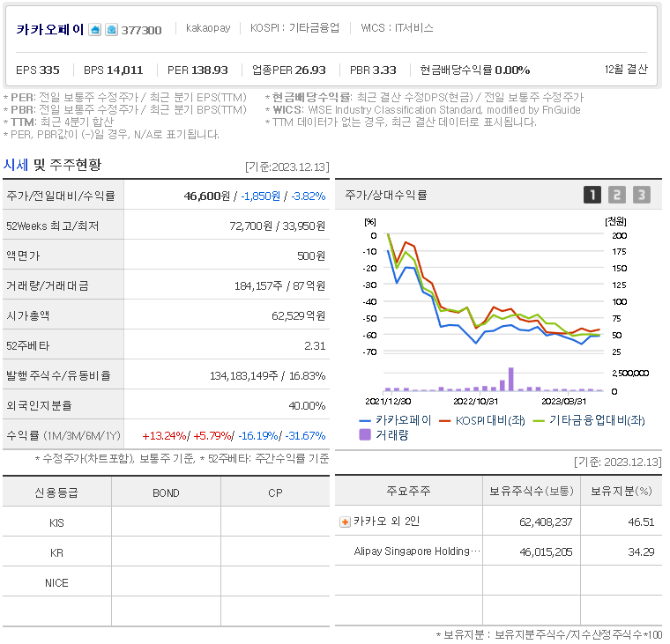Select 184,157주 / 87억원 cell

(x=279, y=285)
